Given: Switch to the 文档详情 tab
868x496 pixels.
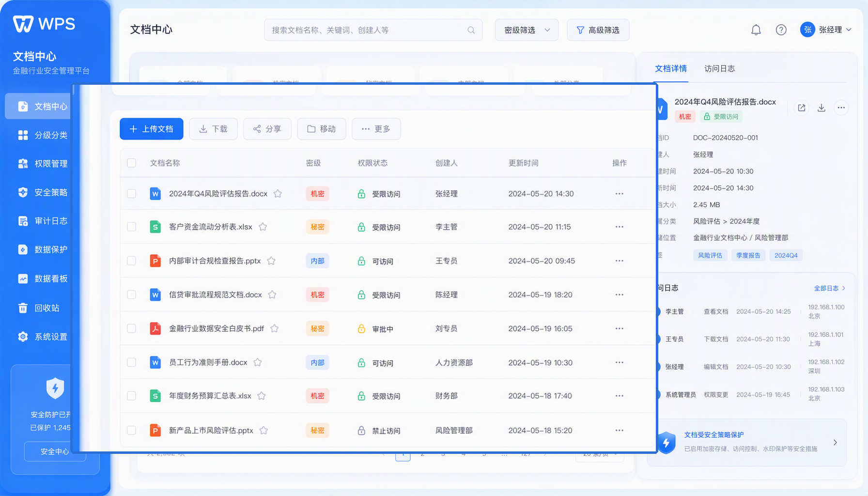Looking at the screenshot, I should click(671, 69).
